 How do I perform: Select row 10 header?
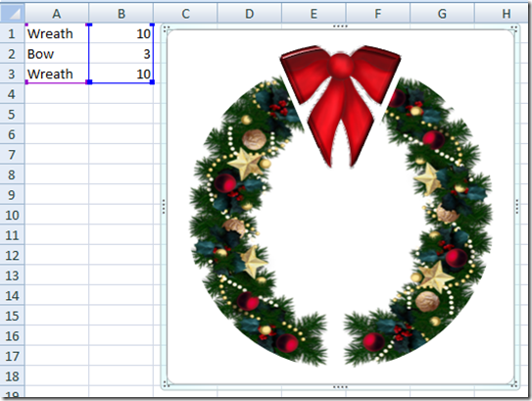pyautogui.click(x=12, y=215)
